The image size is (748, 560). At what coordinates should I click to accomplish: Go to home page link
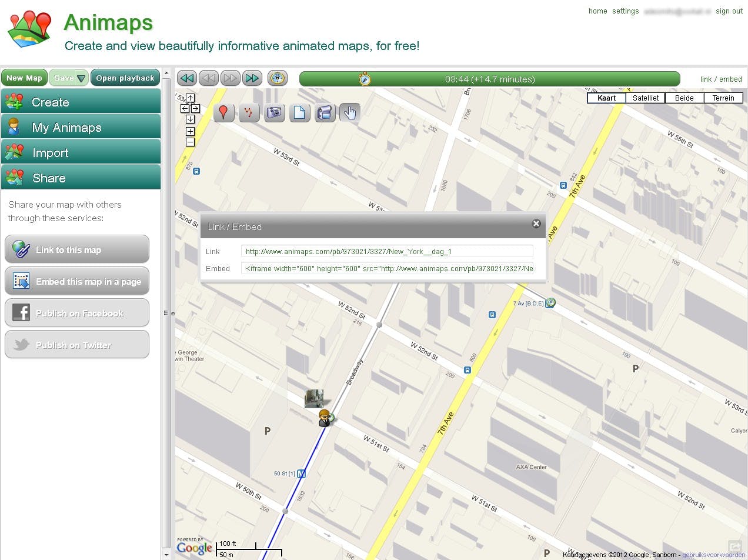(597, 11)
